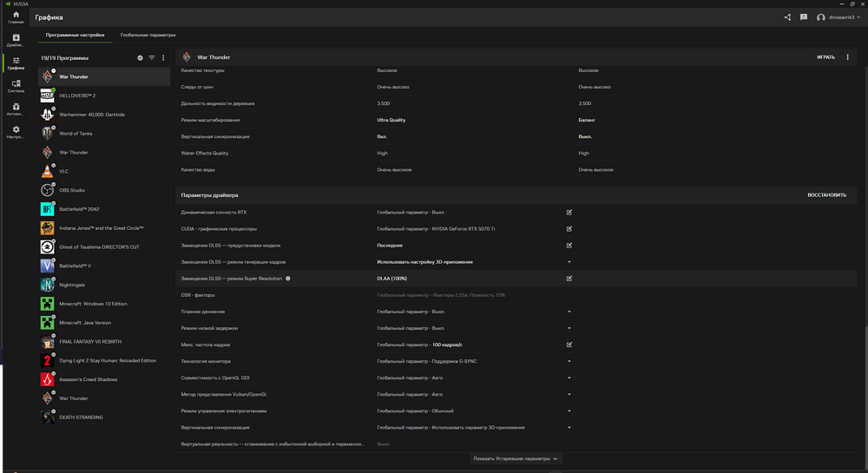Image resolution: width=868 pixels, height=473 pixels.
Task: Open three-dot menu of programs list header
Action: click(x=163, y=57)
